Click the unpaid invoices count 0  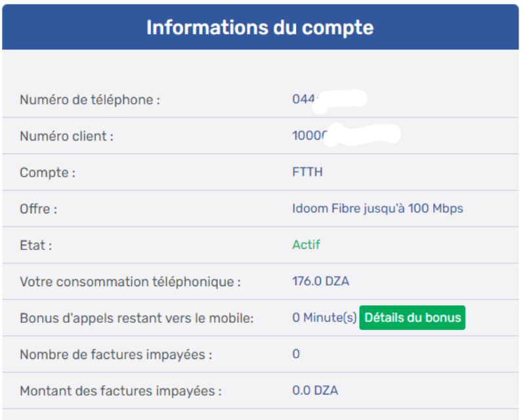(296, 354)
